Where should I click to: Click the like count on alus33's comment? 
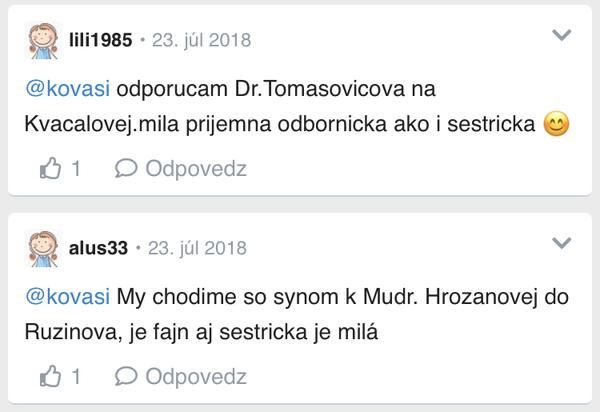76,377
